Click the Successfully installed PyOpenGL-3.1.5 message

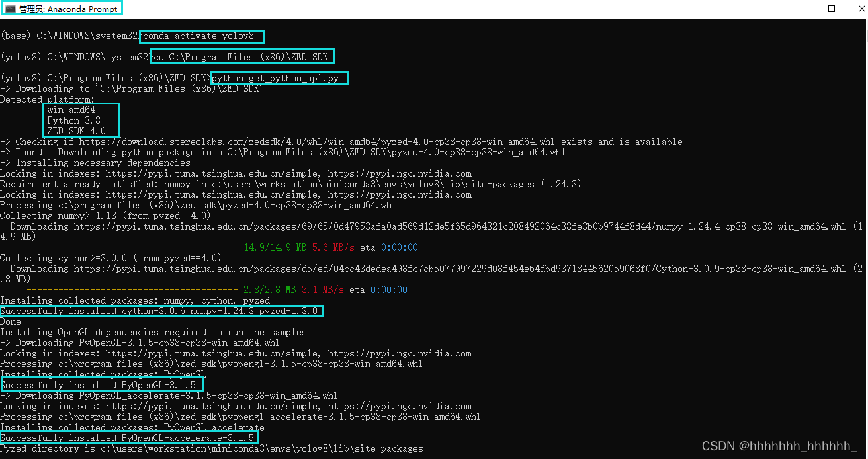(102, 385)
